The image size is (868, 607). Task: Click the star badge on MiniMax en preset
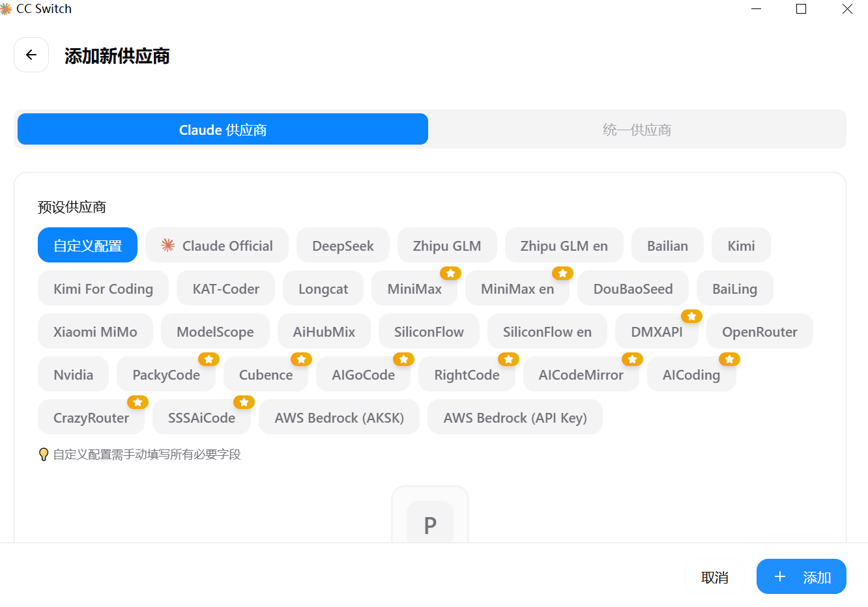(562, 273)
